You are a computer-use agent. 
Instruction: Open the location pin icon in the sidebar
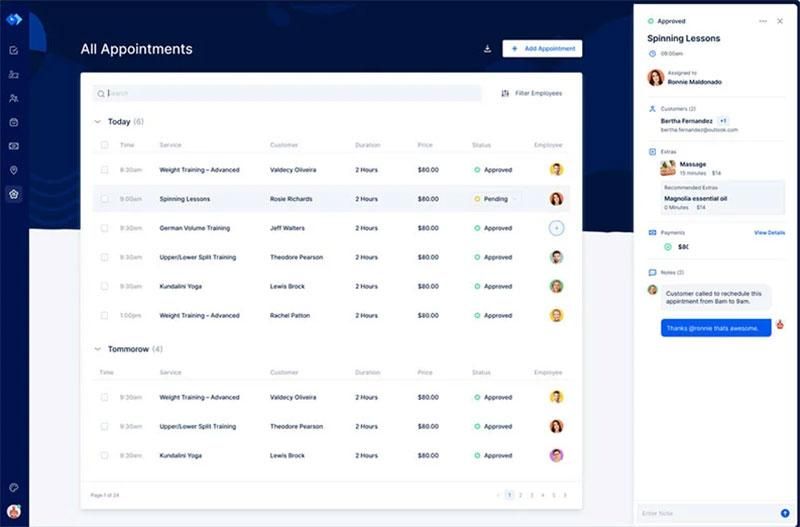click(14, 170)
